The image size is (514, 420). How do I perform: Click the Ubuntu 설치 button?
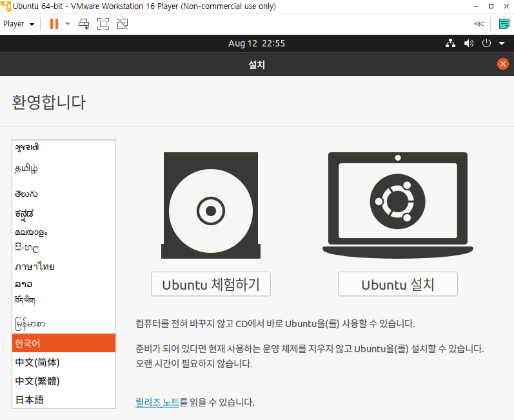(398, 284)
